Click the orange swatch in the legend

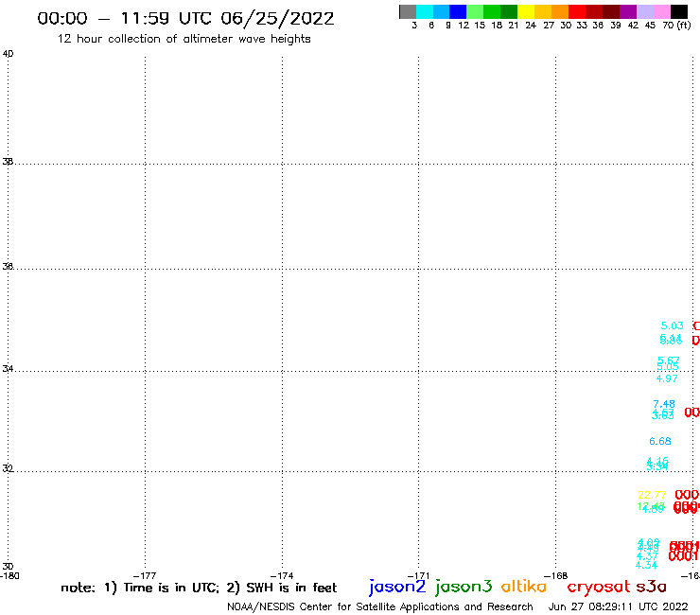(560, 11)
